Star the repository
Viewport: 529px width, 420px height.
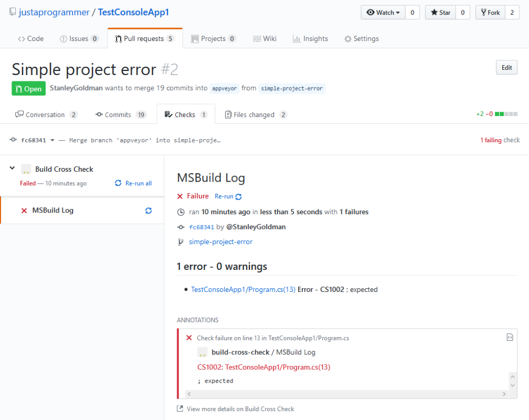(441, 13)
